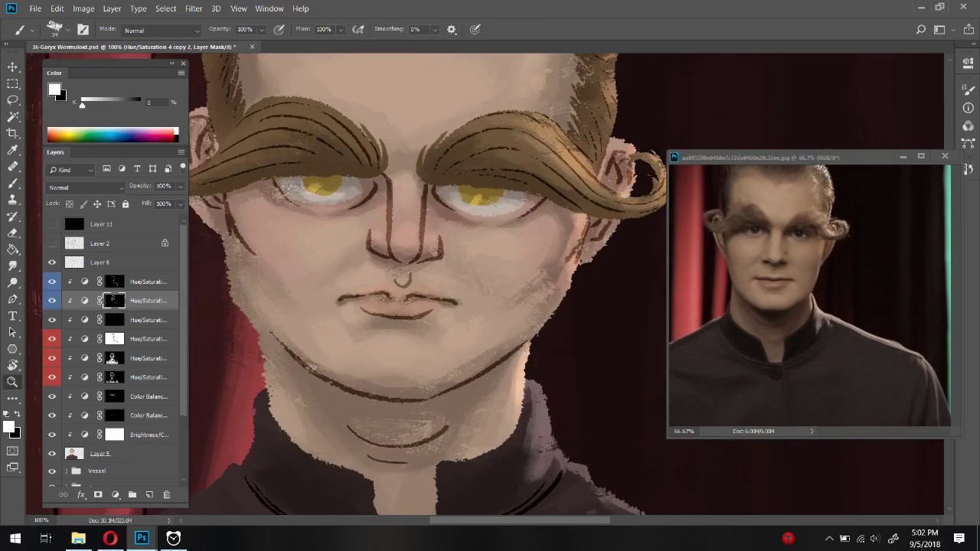
Task: Open the Layer menu
Action: (112, 8)
